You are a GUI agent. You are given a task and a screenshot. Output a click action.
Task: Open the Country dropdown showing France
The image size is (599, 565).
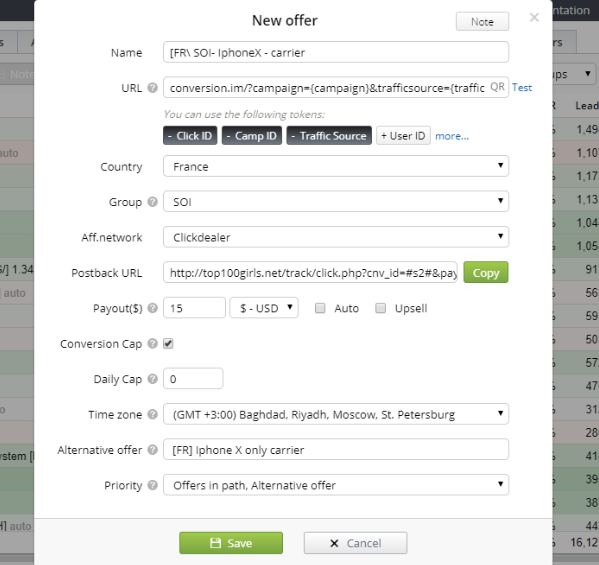336,166
